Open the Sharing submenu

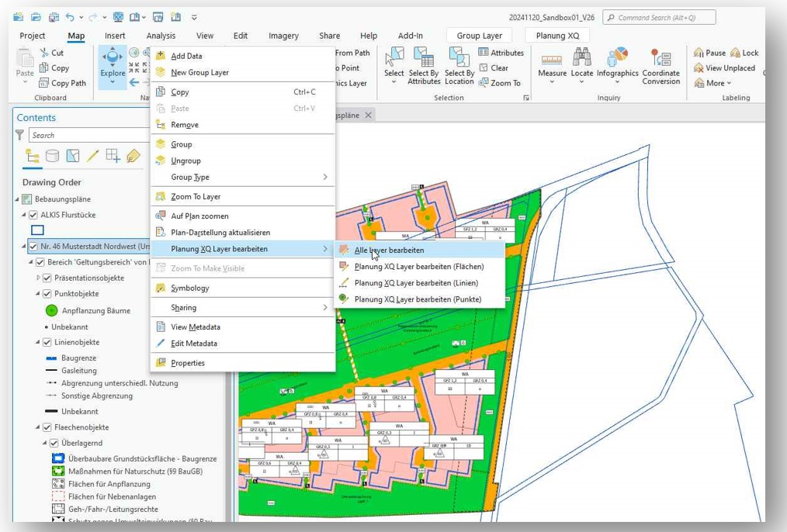[x=243, y=307]
